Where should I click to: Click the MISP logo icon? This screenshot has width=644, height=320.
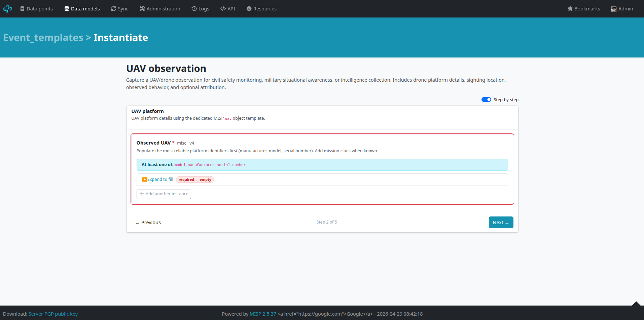coord(7,9)
